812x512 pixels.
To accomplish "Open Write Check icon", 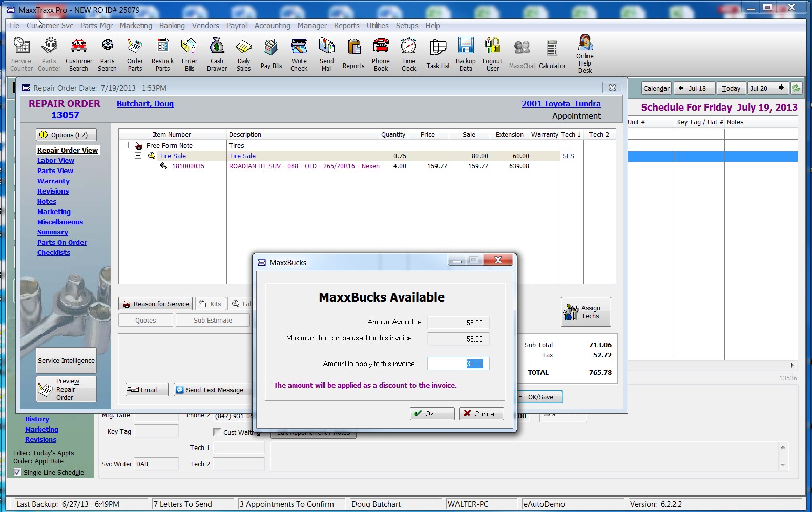I will tap(299, 54).
